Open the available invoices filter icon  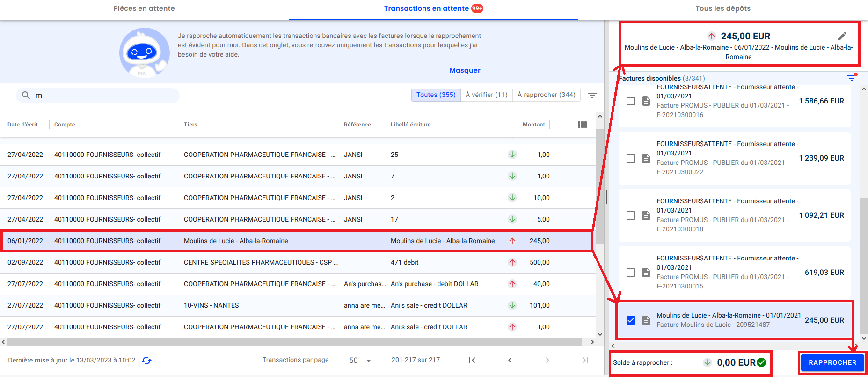(x=852, y=78)
